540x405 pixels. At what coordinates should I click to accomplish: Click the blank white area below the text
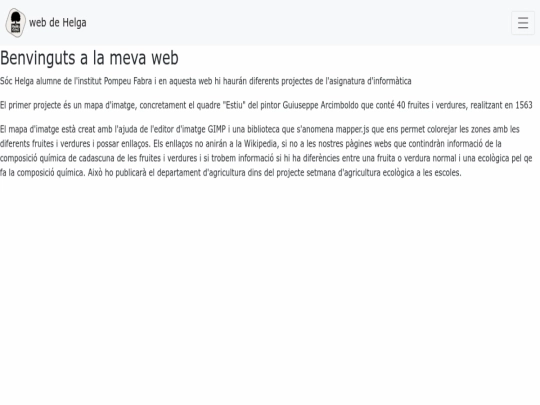(270, 289)
